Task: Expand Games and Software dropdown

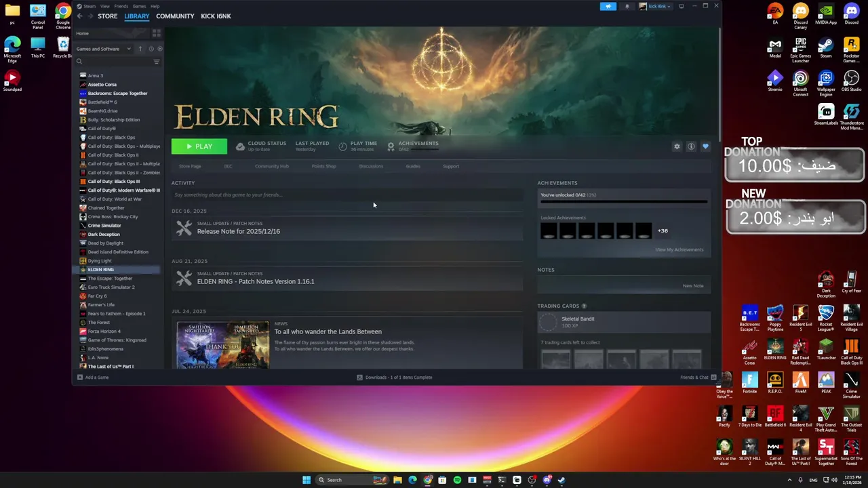Action: pos(104,49)
